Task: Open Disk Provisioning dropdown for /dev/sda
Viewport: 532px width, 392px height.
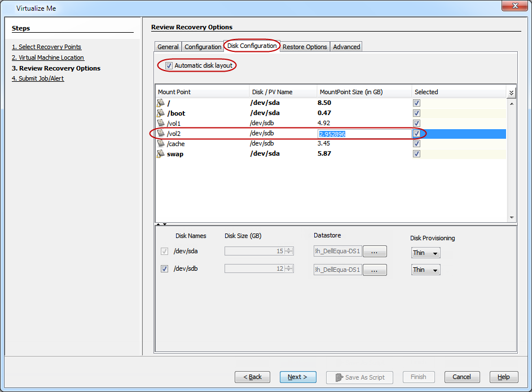Action: coord(425,253)
